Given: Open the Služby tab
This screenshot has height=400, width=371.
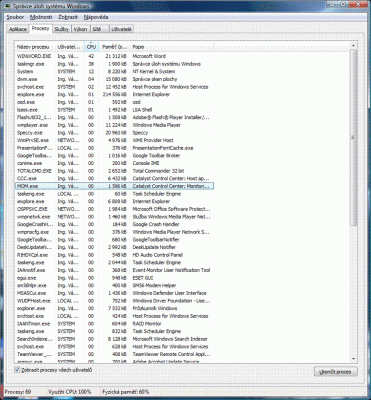Looking at the screenshot, I should (62, 29).
